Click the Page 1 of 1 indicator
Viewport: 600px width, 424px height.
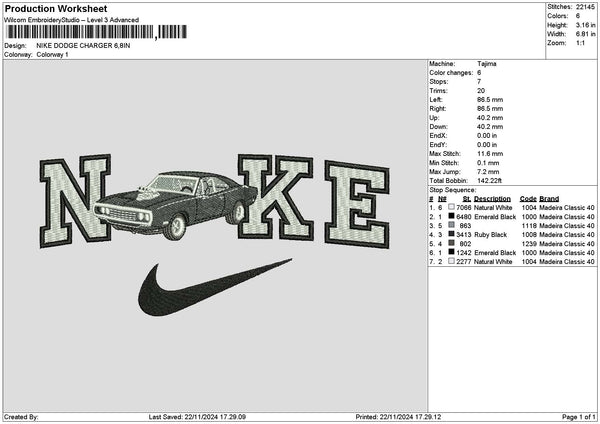[579, 417]
